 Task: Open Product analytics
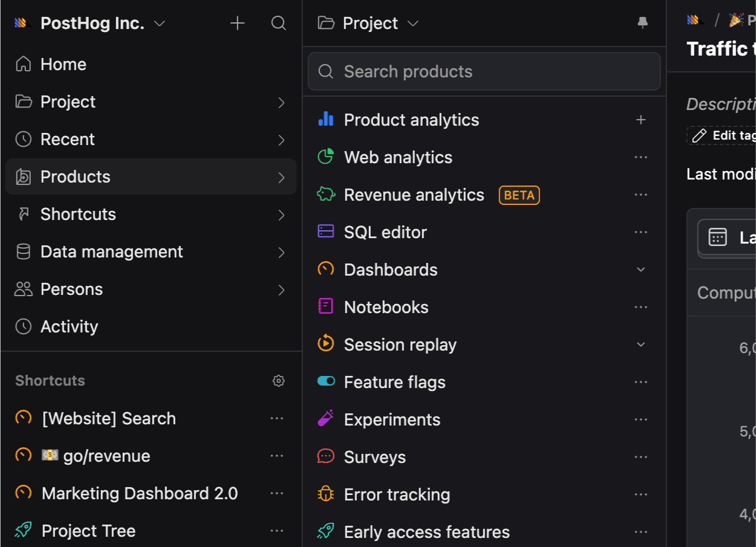pos(411,120)
